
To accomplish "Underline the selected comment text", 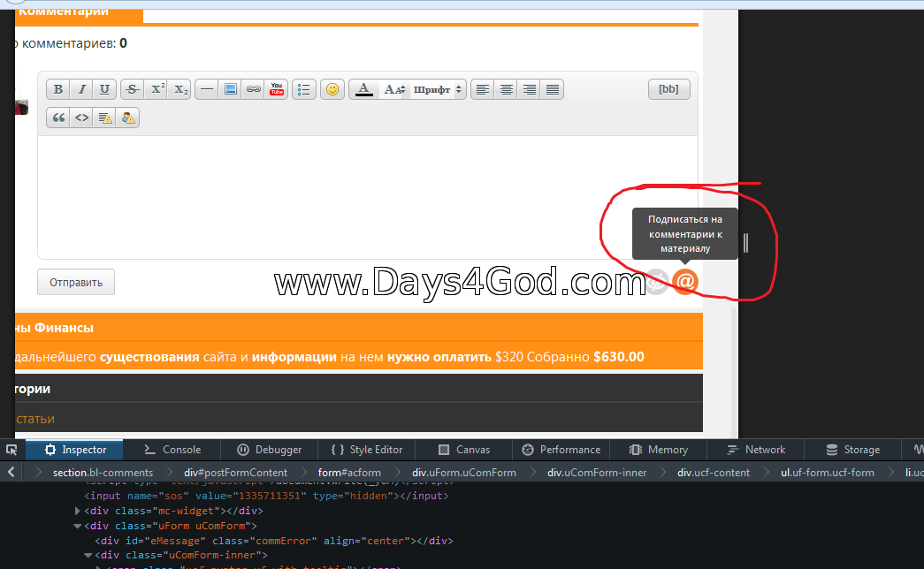I will click(104, 89).
